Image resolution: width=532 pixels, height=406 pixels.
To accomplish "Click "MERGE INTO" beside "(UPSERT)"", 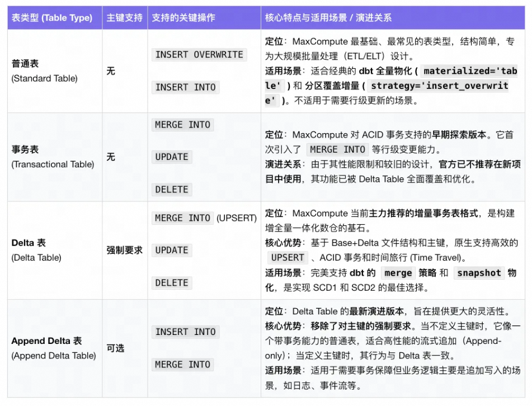I will [182, 218].
